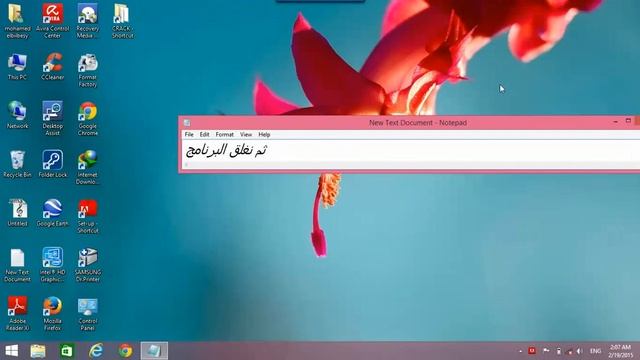Switch to Notepad taskbar button
Image resolution: width=640 pixels, height=360 pixels.
pyautogui.click(x=154, y=351)
